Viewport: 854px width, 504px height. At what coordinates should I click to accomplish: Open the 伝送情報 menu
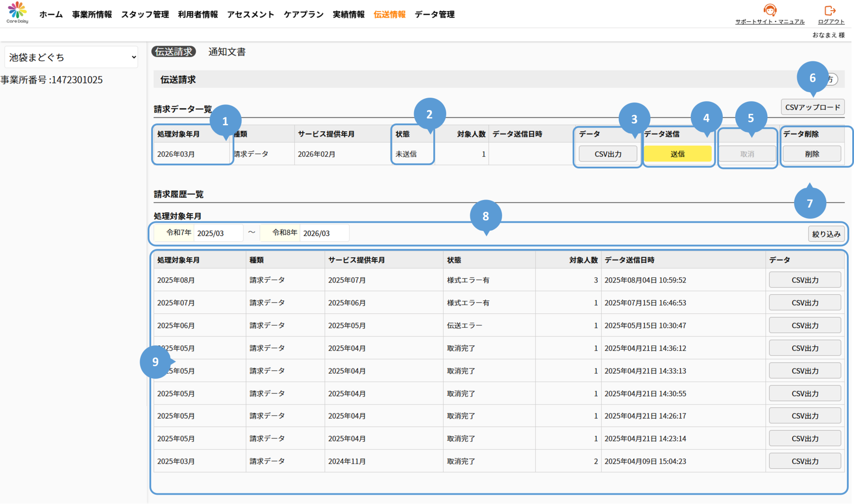(389, 14)
